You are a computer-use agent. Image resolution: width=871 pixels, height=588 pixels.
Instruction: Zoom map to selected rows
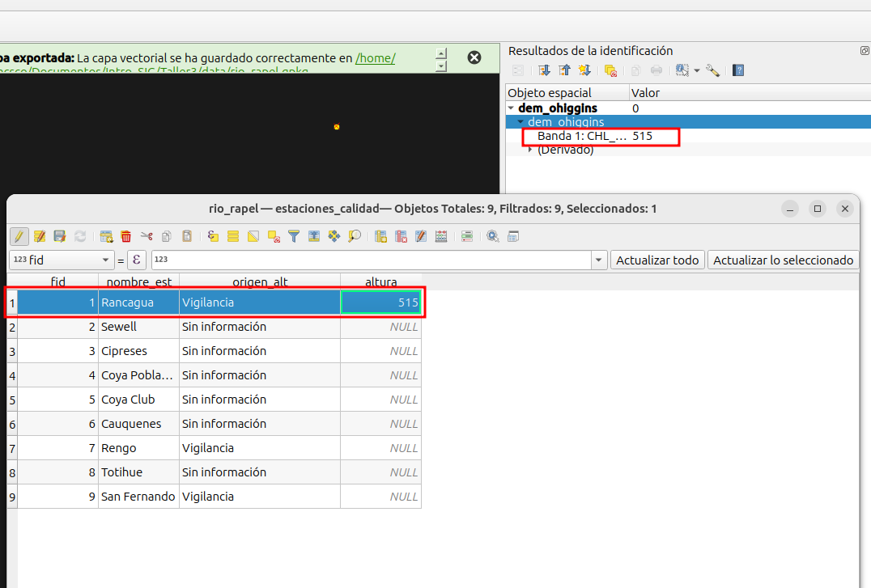coord(355,236)
